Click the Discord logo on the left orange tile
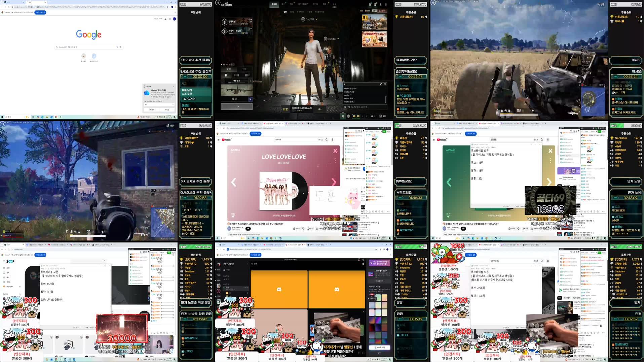644x362 pixels. [x=279, y=289]
